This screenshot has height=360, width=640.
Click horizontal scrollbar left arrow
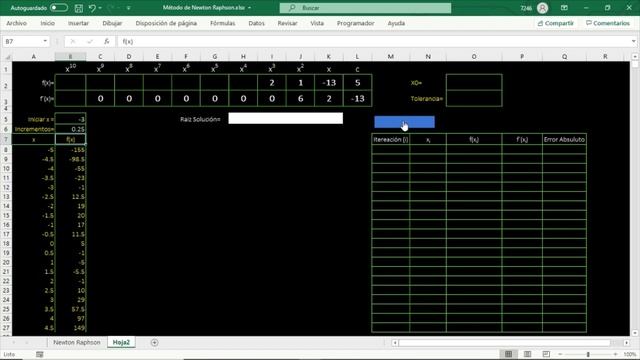tap(395, 343)
